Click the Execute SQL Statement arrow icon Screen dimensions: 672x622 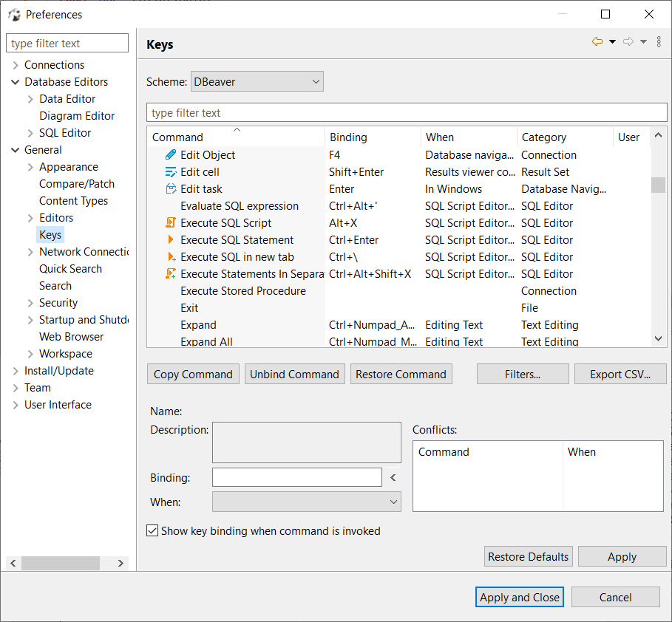(x=171, y=240)
